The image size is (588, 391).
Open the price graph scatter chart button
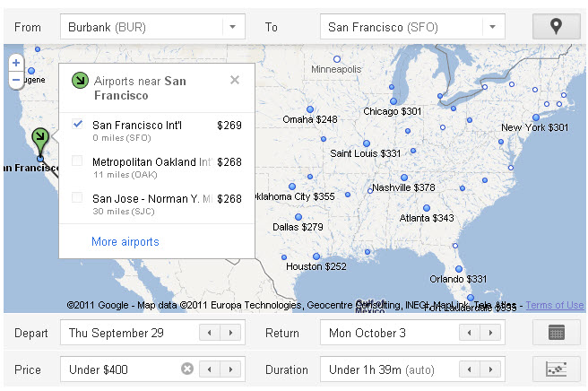point(556,369)
